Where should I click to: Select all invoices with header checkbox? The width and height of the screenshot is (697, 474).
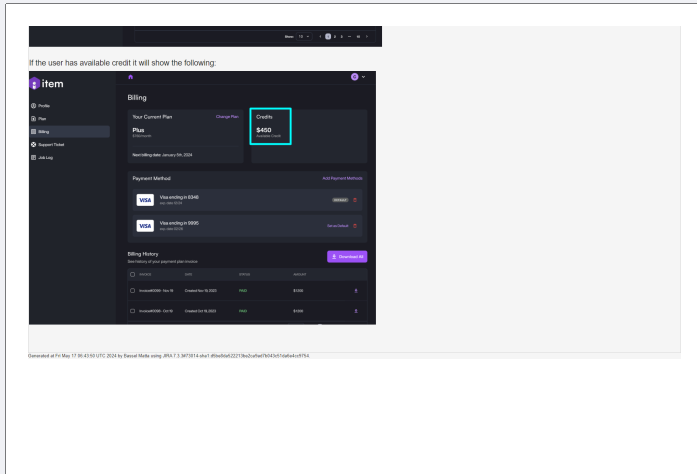[133, 274]
